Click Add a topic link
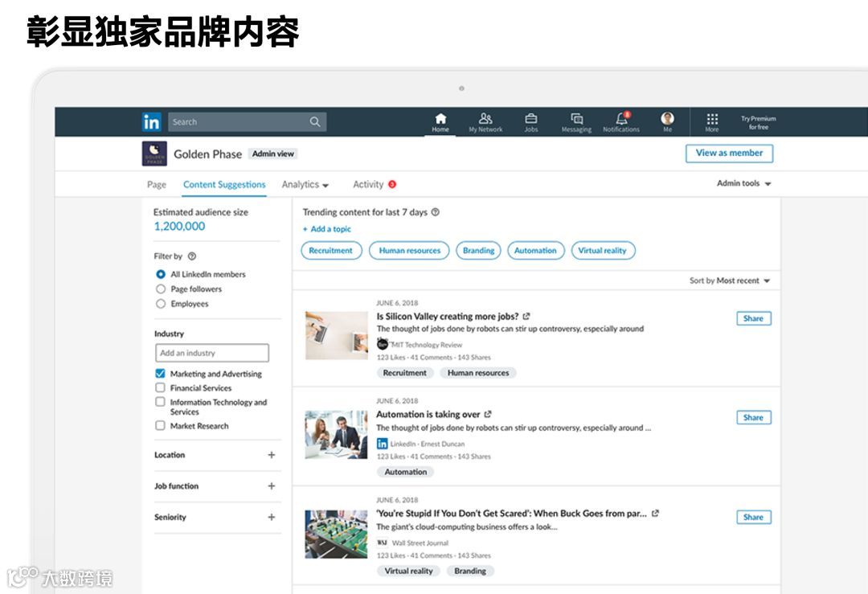 coord(326,228)
